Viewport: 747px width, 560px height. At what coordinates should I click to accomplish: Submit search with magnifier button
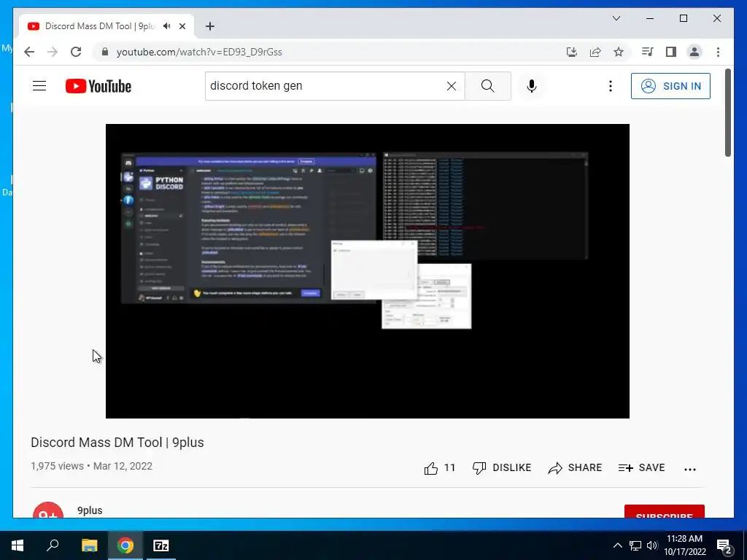click(487, 86)
